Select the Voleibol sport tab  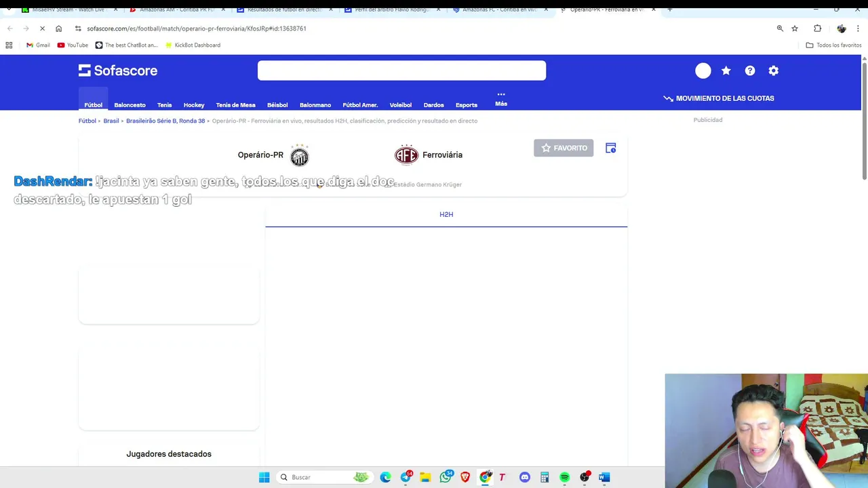[401, 105]
